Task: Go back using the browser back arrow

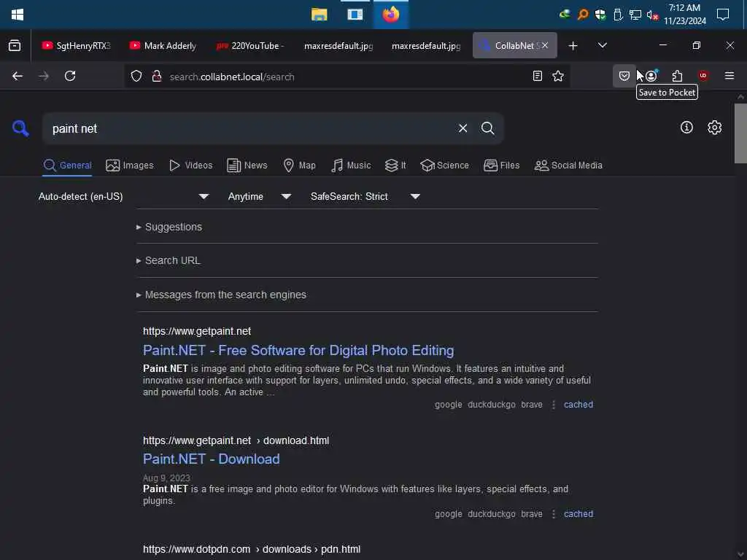Action: point(18,76)
